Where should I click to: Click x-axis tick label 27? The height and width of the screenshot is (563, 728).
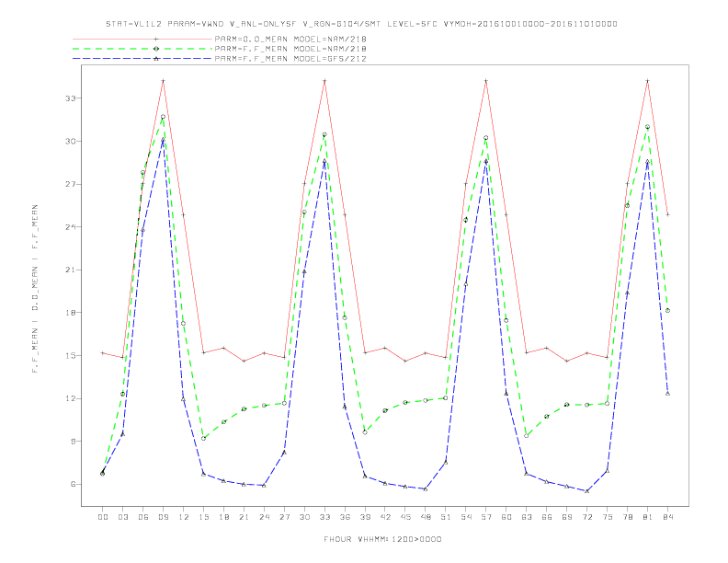[284, 517]
